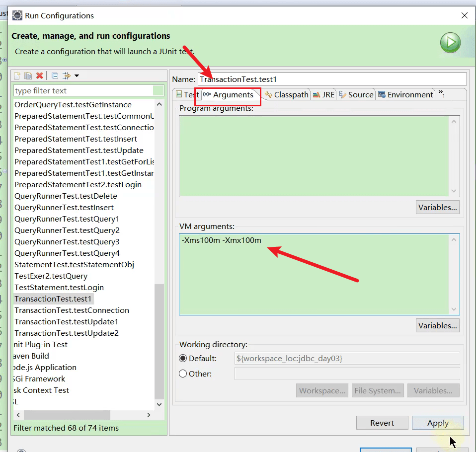Select Default working directory radio button

click(183, 358)
